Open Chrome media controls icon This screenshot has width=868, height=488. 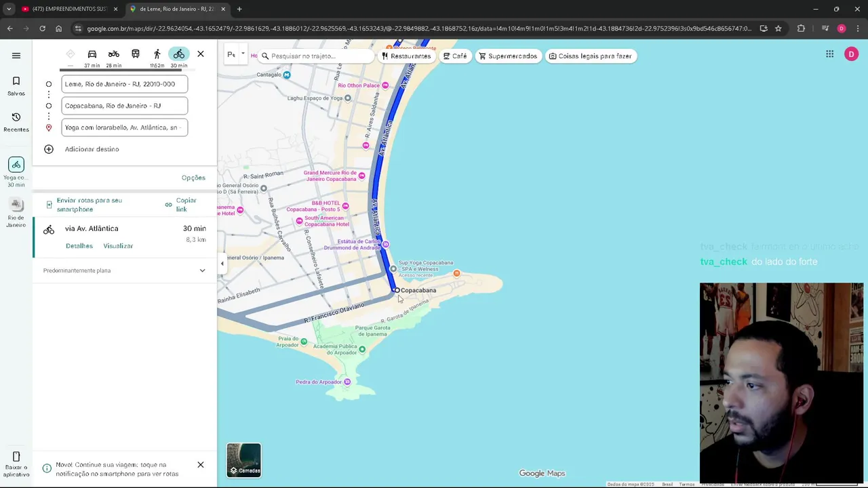[x=825, y=28]
